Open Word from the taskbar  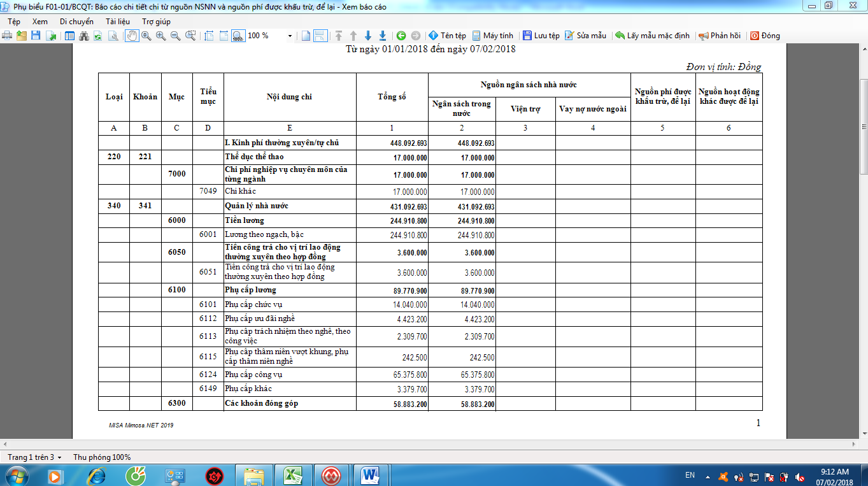point(370,475)
